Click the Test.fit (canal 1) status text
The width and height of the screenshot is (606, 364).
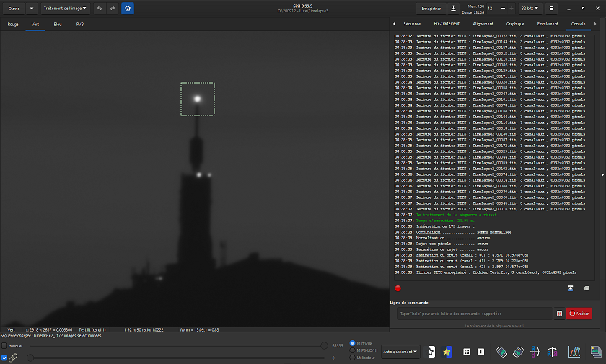(92, 330)
